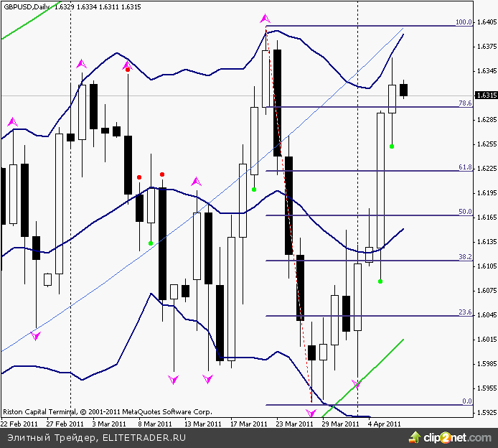Click the current price tag 1.6315

486,95
